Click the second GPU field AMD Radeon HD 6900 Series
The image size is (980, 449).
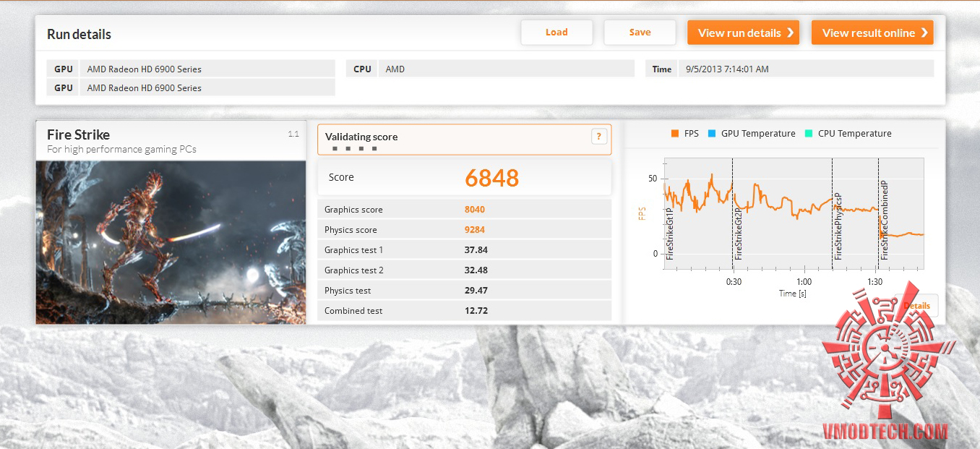tap(207, 88)
